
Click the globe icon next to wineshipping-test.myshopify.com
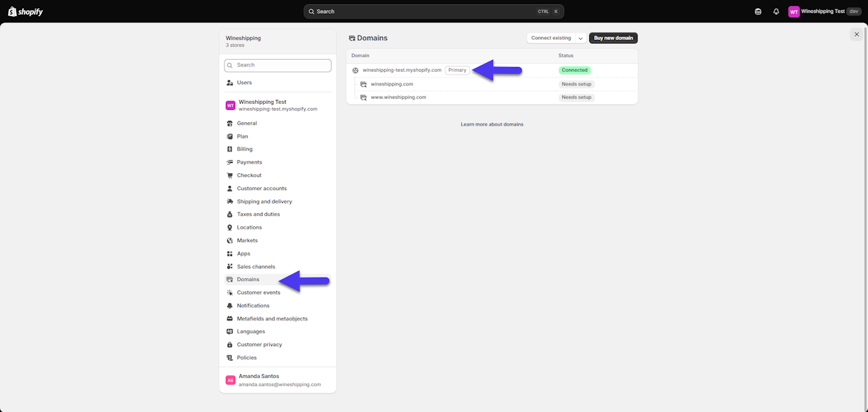[x=355, y=71]
